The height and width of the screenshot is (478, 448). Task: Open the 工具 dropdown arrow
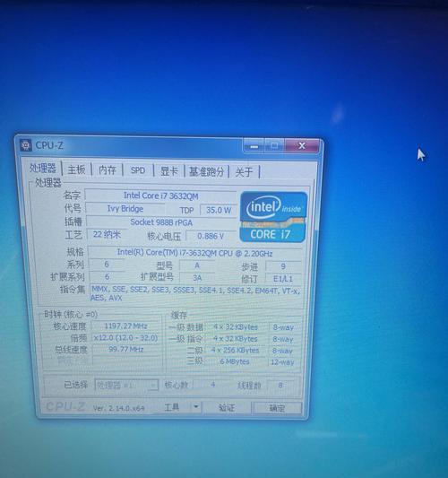coord(195,406)
